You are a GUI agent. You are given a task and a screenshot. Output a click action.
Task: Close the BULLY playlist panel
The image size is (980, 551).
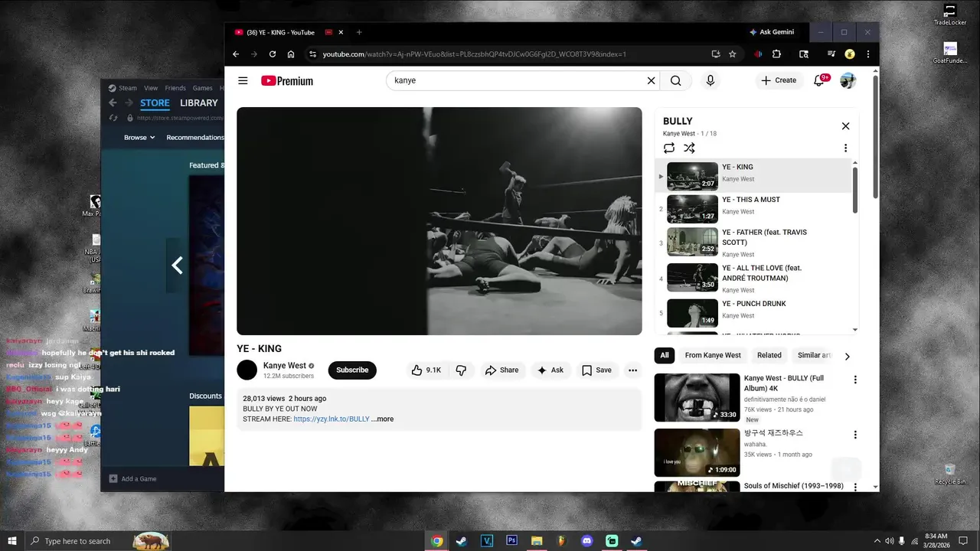(845, 126)
